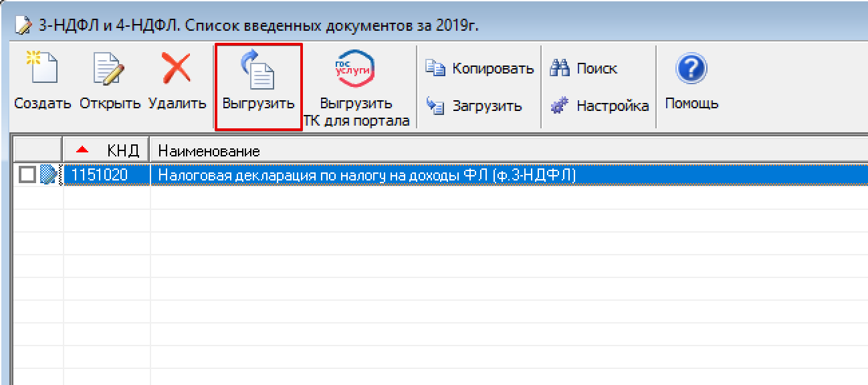The height and width of the screenshot is (385, 868).
Task: Open the selected document with Открыть
Action: (110, 82)
